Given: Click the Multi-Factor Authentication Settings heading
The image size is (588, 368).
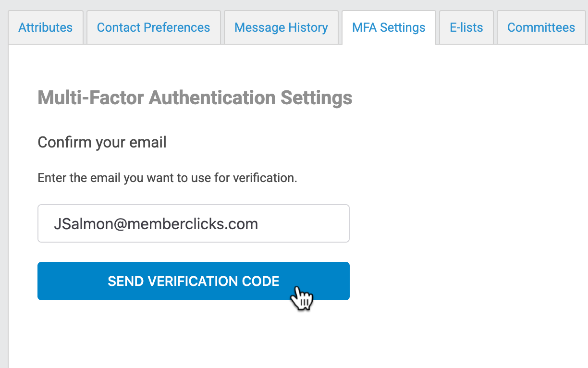Looking at the screenshot, I should point(195,98).
